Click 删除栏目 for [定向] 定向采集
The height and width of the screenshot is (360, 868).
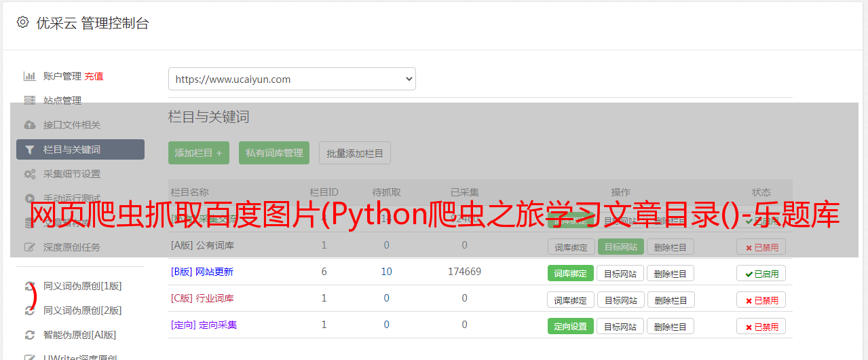pyautogui.click(x=671, y=326)
